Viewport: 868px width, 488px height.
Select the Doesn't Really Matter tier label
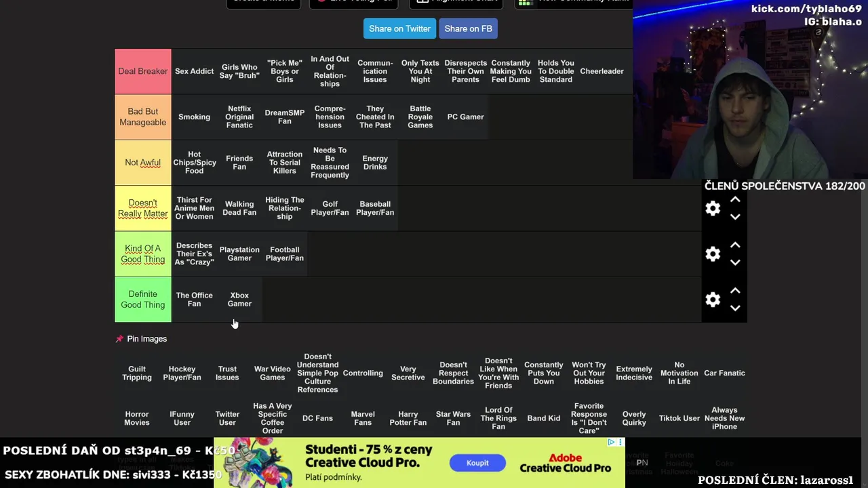point(142,208)
